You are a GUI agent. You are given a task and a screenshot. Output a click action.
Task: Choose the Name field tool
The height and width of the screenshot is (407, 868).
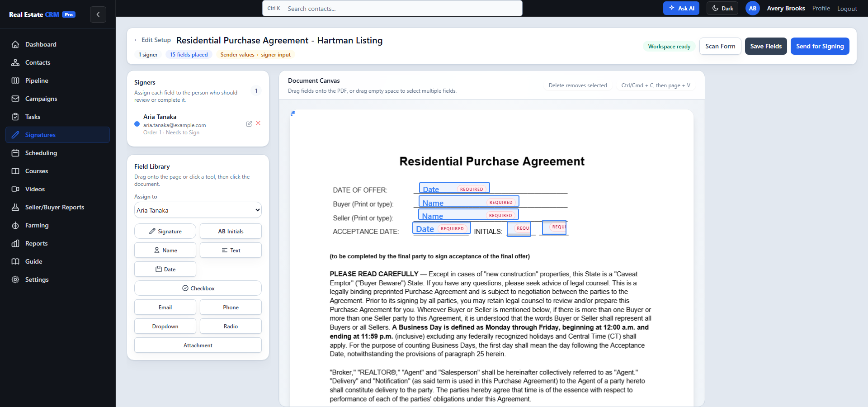(165, 250)
